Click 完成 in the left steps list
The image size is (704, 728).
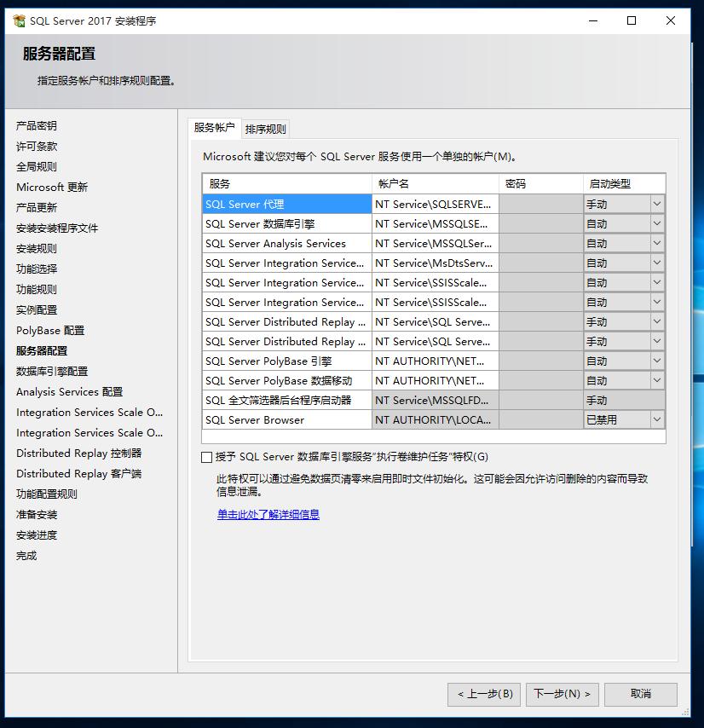[x=26, y=555]
